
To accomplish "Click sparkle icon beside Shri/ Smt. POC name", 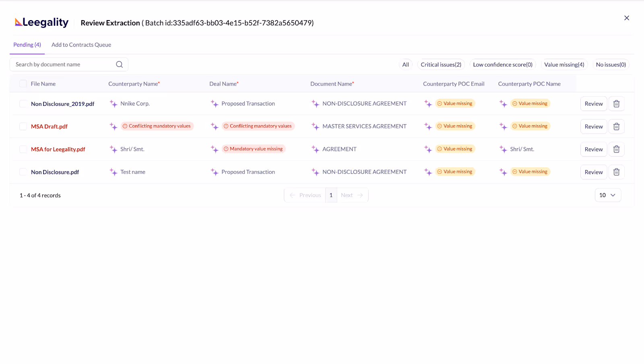I will pos(504,149).
